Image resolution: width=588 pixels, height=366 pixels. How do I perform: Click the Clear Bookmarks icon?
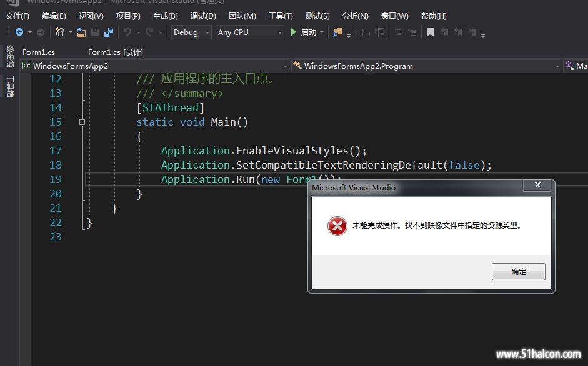[x=472, y=32]
